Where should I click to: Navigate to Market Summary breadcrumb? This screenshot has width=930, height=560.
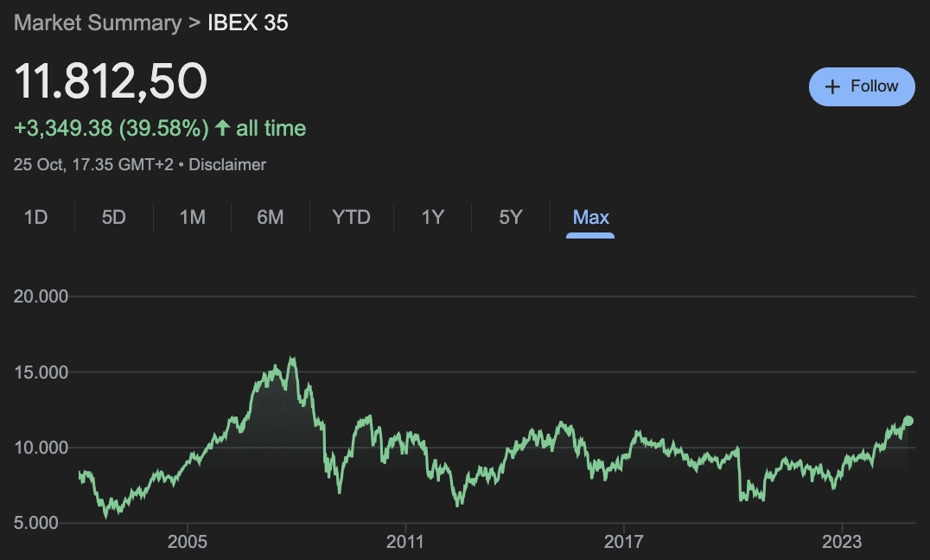coord(97,22)
